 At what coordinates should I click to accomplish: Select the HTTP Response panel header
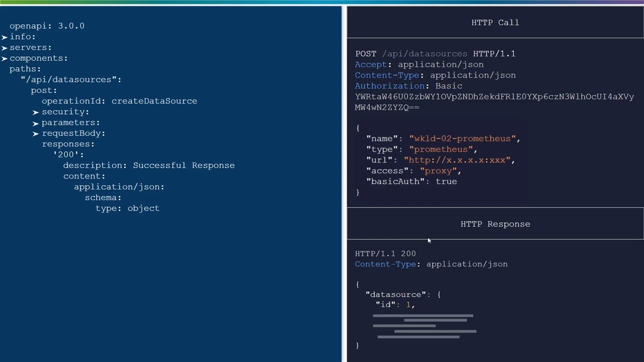coord(495,224)
